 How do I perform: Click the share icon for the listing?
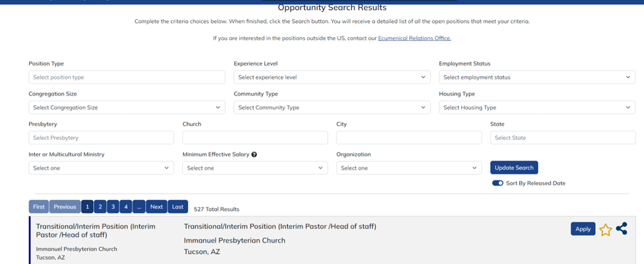point(622,229)
